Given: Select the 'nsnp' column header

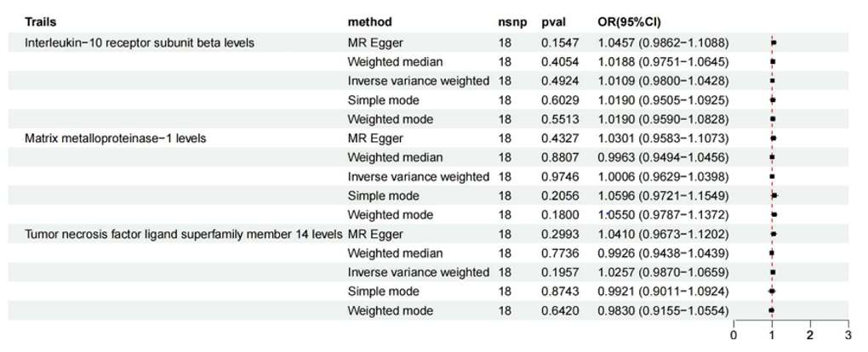Looking at the screenshot, I should (x=511, y=22).
